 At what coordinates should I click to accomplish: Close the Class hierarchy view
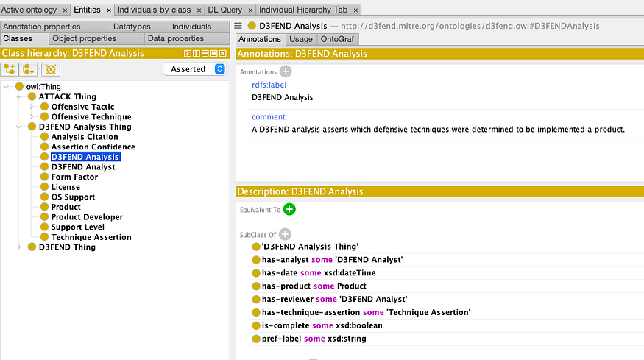pos(222,54)
